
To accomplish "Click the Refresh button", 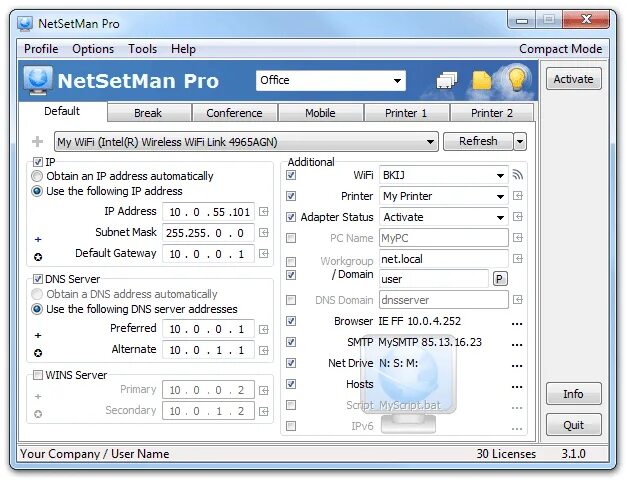I will coord(478,141).
